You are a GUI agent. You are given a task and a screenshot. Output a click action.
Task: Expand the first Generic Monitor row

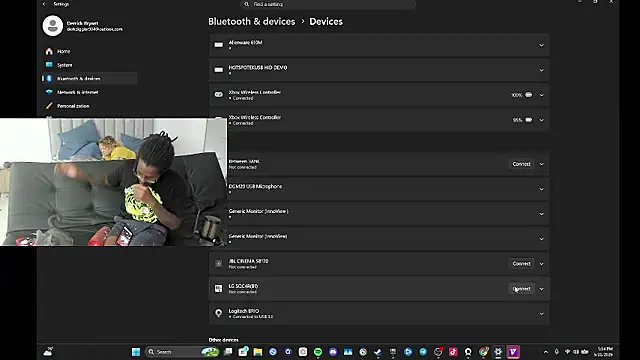(x=541, y=214)
